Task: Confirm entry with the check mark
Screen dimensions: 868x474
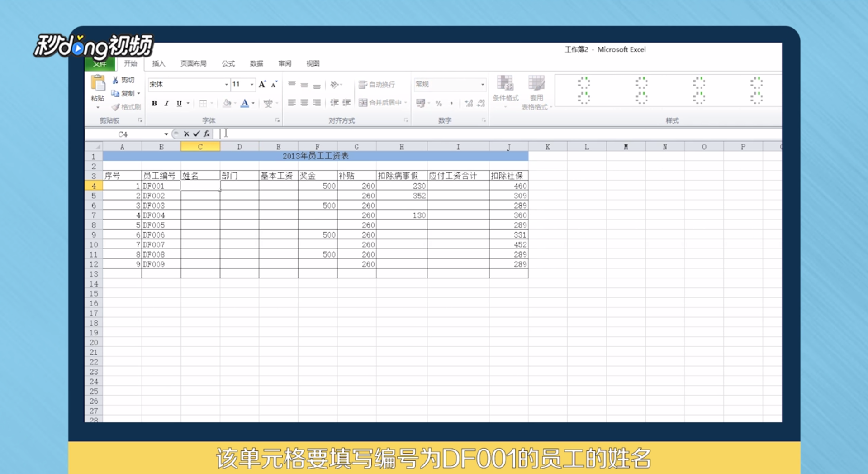Action: coord(196,134)
